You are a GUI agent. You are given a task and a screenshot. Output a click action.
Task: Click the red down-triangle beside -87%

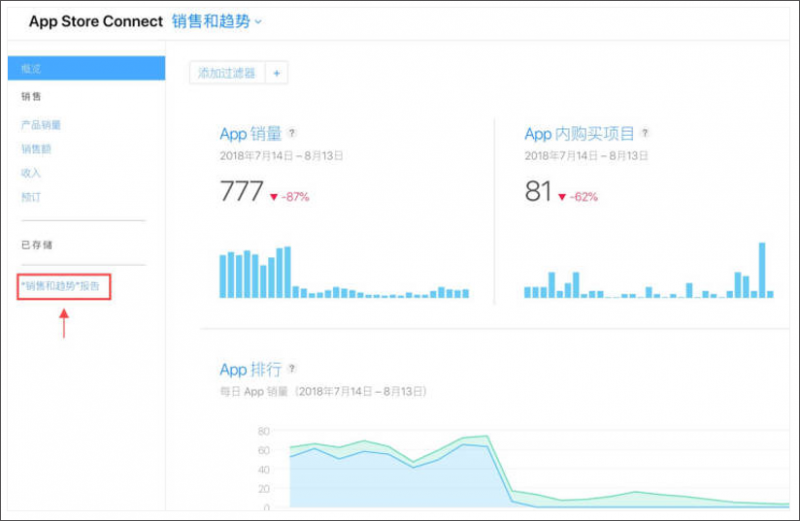[x=274, y=197]
